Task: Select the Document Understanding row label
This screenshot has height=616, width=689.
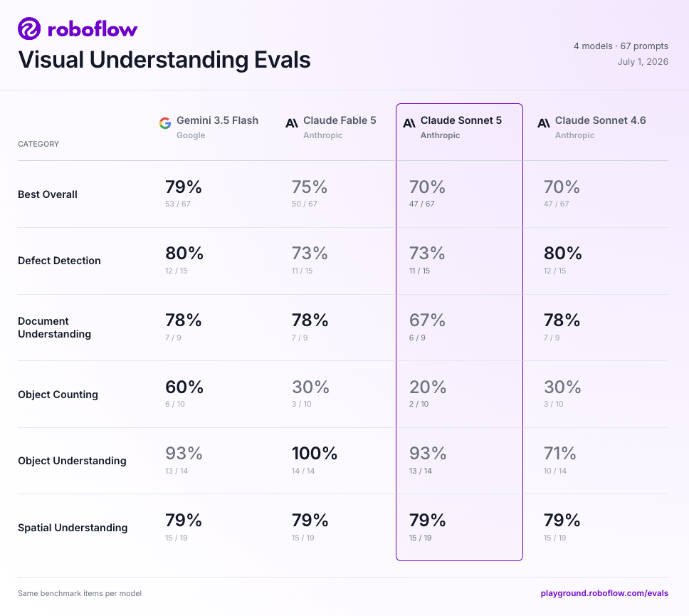Action: (55, 328)
